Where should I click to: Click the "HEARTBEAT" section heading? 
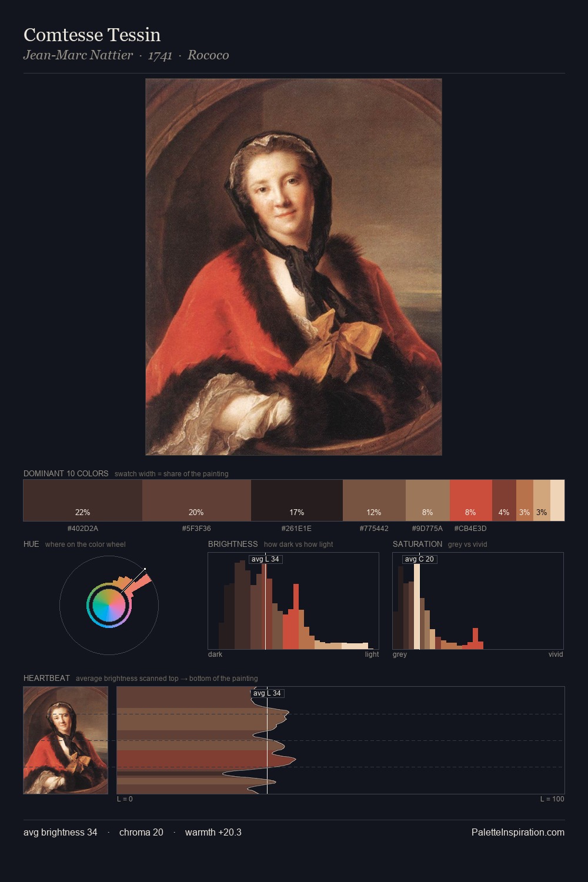(x=46, y=678)
